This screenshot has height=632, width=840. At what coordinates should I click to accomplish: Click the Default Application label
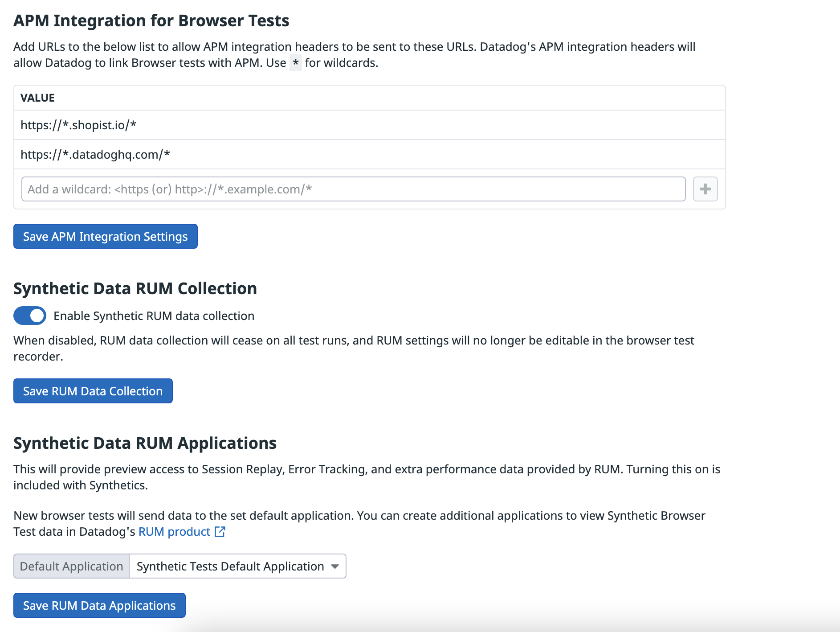pyautogui.click(x=71, y=566)
